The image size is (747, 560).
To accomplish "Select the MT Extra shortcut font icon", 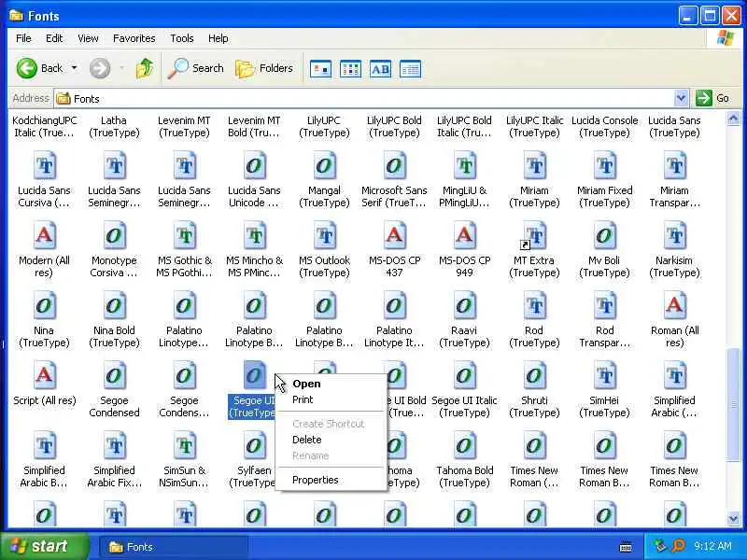I will [534, 236].
